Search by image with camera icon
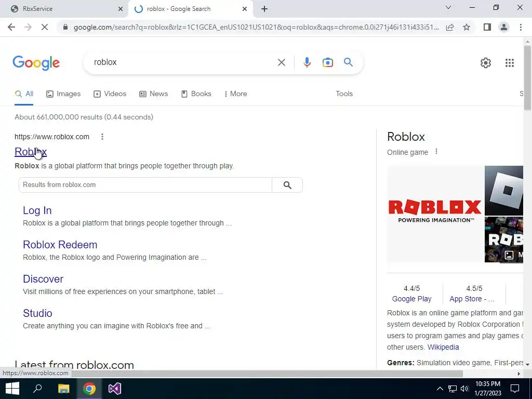 (x=327, y=62)
